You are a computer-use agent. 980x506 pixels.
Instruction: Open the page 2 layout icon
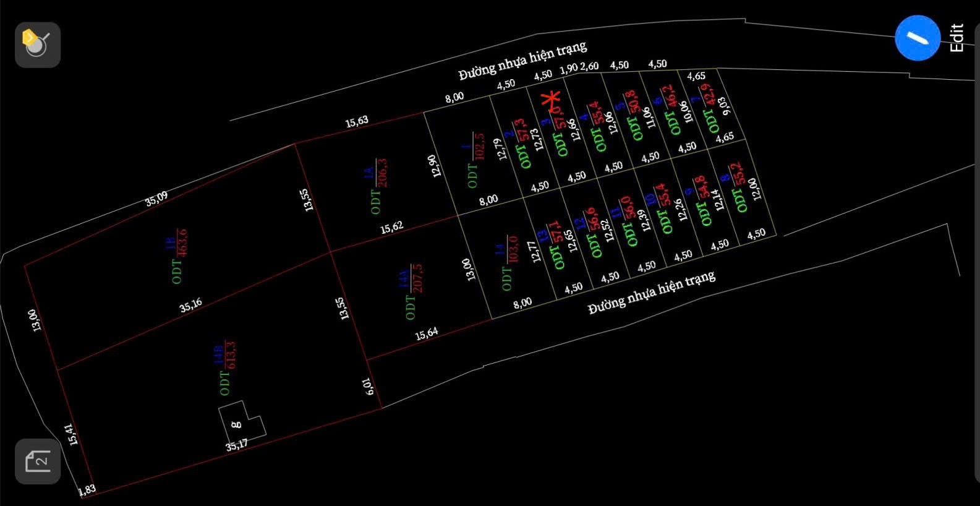click(x=37, y=461)
